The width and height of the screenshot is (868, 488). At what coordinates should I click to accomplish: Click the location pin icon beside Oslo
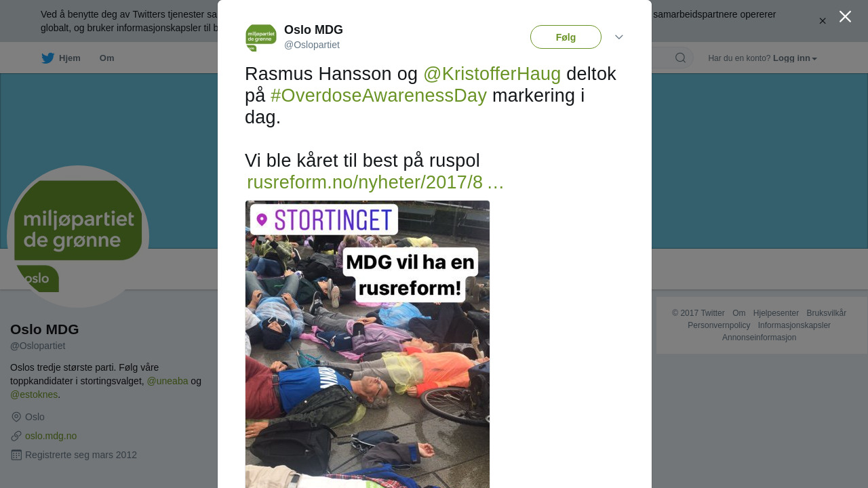16,417
